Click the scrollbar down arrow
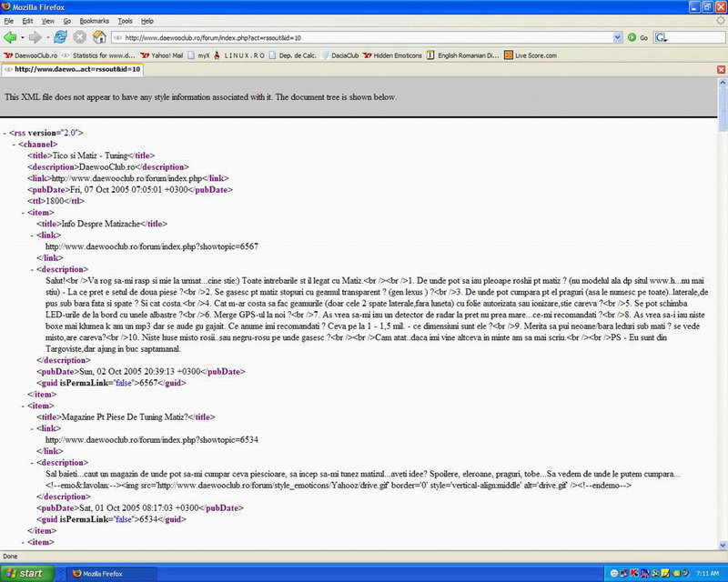 pyautogui.click(x=723, y=545)
